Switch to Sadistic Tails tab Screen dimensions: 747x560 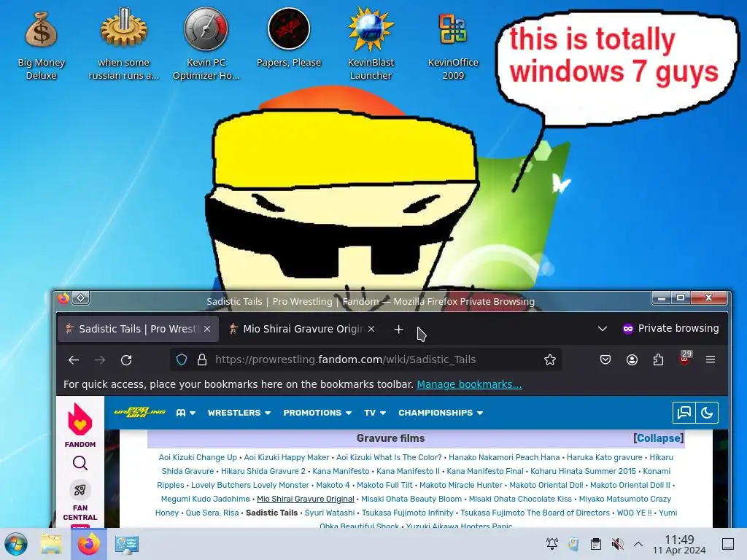click(138, 329)
